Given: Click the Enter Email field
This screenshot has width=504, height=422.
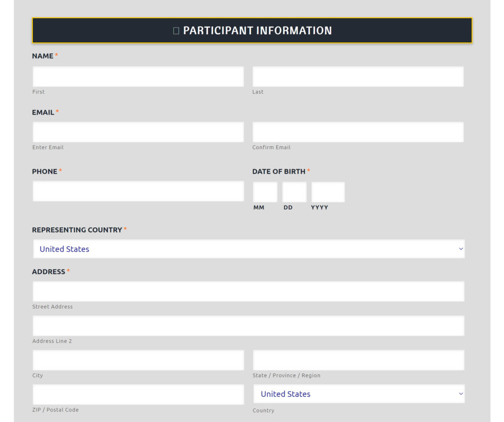Looking at the screenshot, I should 138,132.
